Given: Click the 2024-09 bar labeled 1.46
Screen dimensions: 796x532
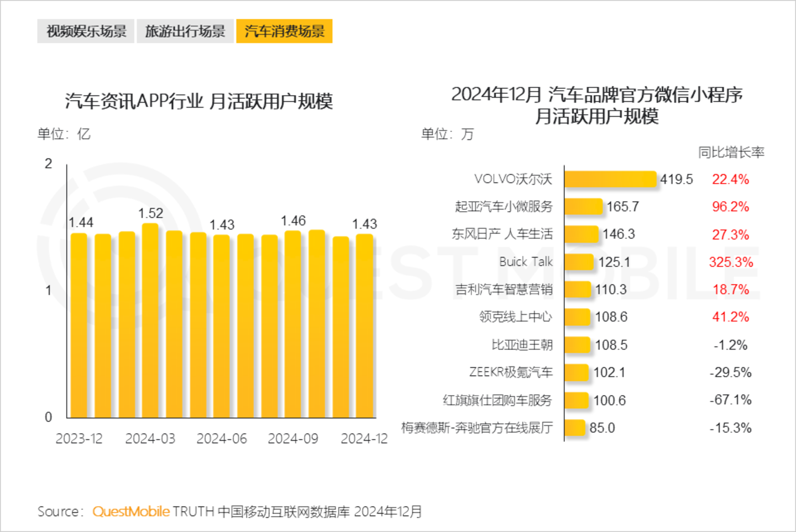Looking at the screenshot, I should (293, 324).
